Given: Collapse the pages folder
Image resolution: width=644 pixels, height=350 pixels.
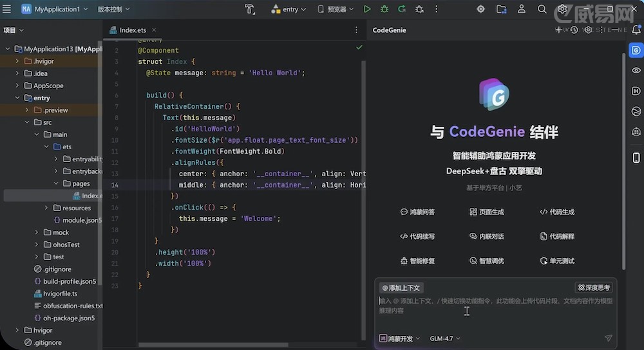Looking at the screenshot, I should (56, 183).
